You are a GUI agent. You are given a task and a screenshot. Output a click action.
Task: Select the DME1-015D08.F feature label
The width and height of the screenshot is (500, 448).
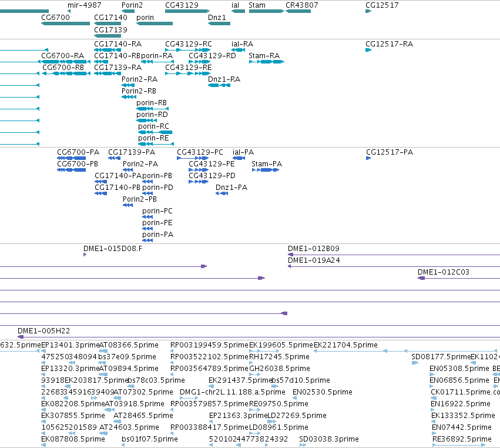pyautogui.click(x=113, y=249)
